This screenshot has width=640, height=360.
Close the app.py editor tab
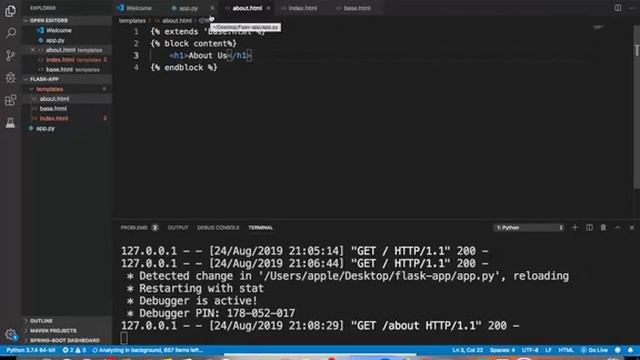(212, 8)
